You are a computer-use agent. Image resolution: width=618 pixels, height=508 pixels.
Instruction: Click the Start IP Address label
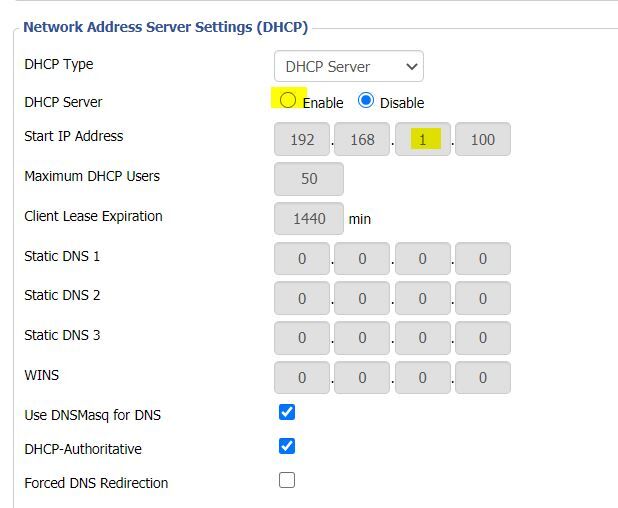pos(74,136)
